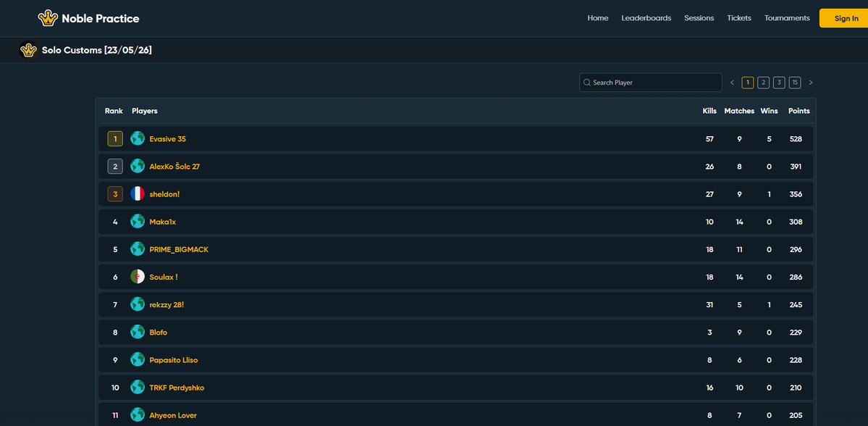Click the Rank column header
This screenshot has width=868, height=426.
tap(114, 111)
